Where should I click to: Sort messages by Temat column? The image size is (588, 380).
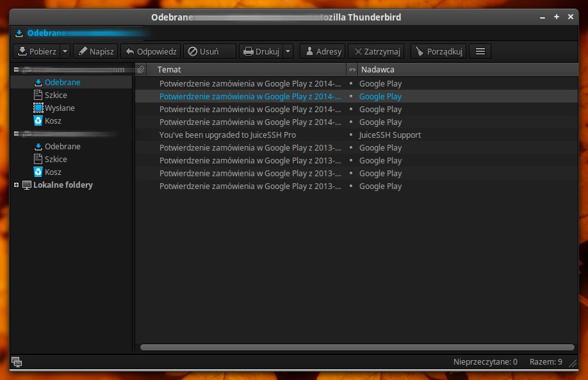click(x=246, y=70)
